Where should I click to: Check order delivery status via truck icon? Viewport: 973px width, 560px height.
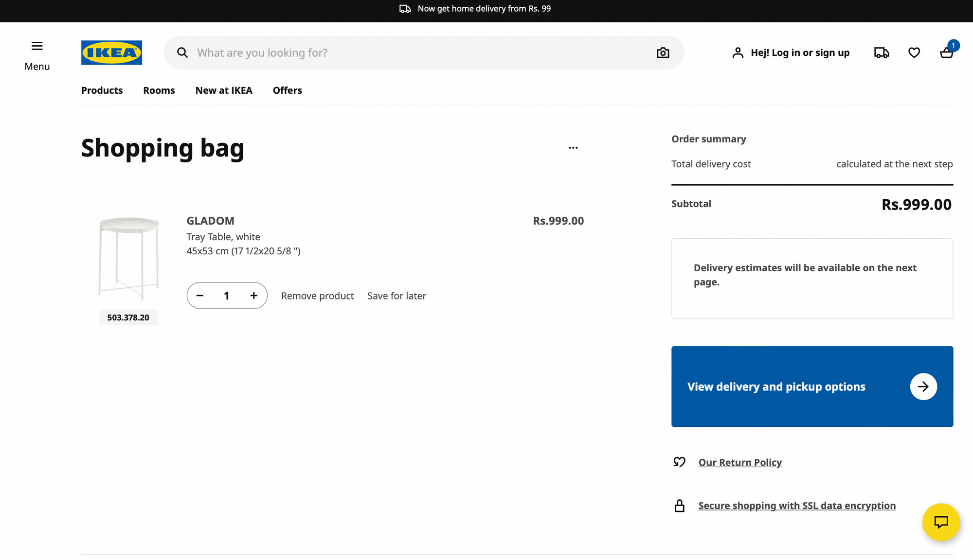click(882, 52)
